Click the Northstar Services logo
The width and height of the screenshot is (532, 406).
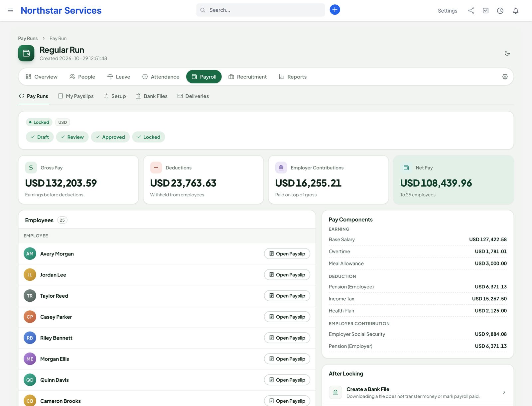pos(61,10)
